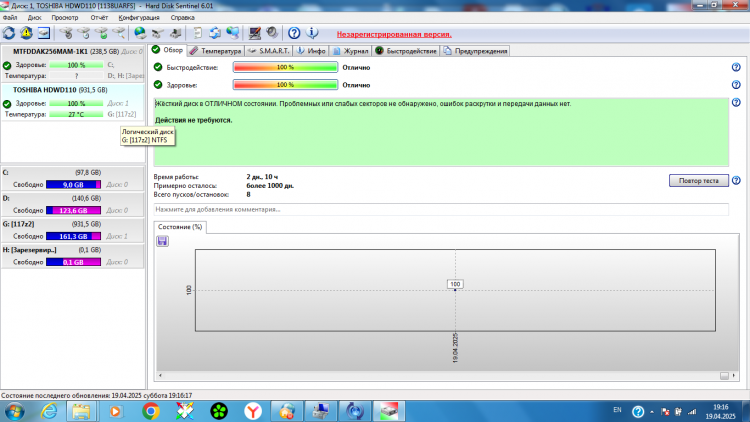Switch to the Быстродействие tab
This screenshot has width=750, height=422.
(406, 51)
